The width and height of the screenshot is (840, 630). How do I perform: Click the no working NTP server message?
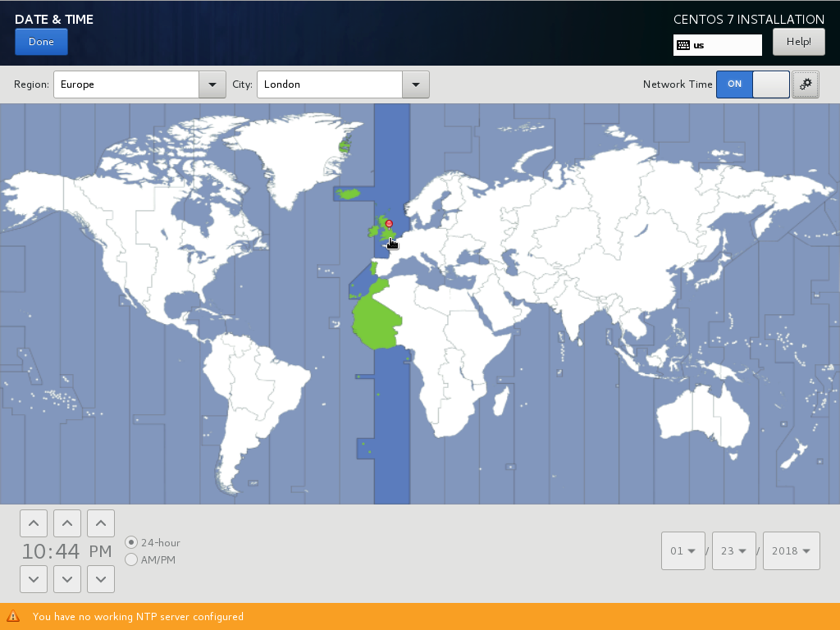coord(138,617)
